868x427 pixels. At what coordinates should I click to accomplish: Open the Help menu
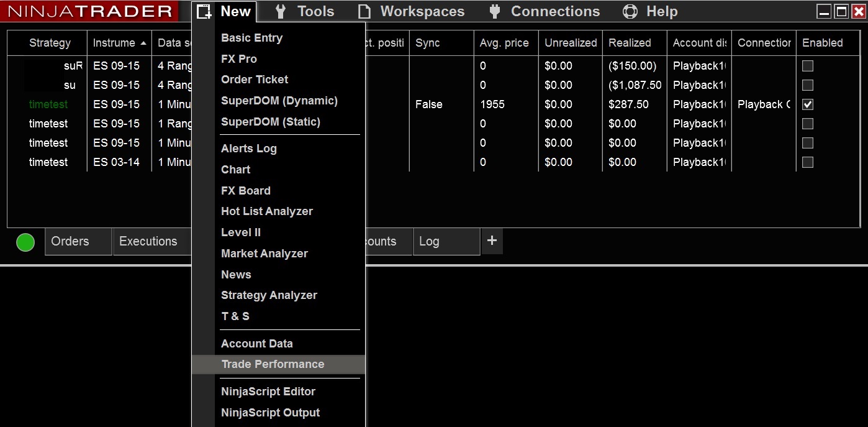(x=662, y=11)
